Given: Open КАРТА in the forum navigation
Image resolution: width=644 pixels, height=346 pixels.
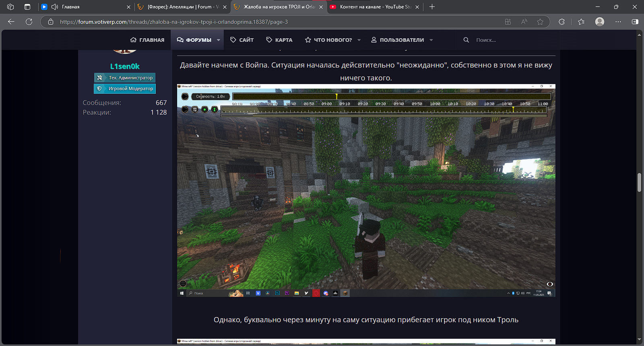Looking at the screenshot, I should pos(279,40).
